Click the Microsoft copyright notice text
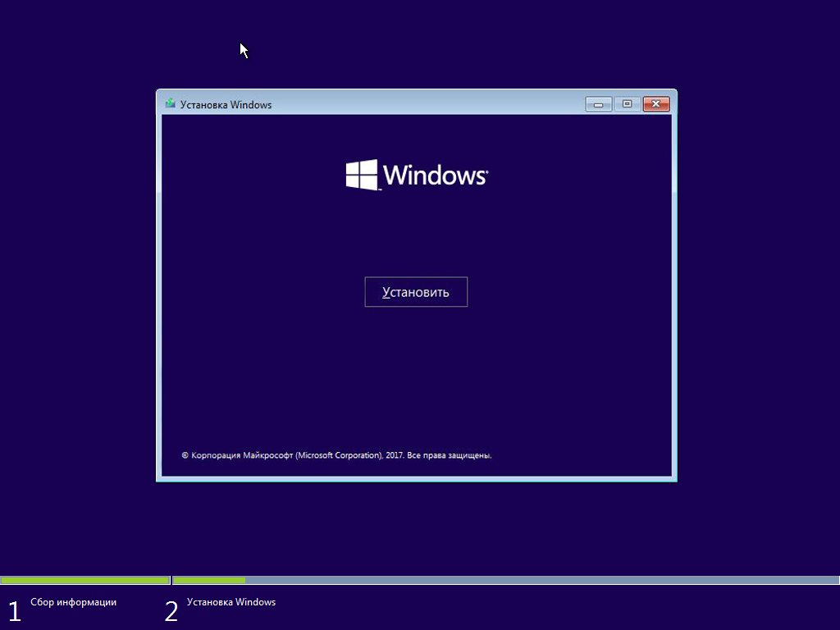 pyautogui.click(x=337, y=454)
